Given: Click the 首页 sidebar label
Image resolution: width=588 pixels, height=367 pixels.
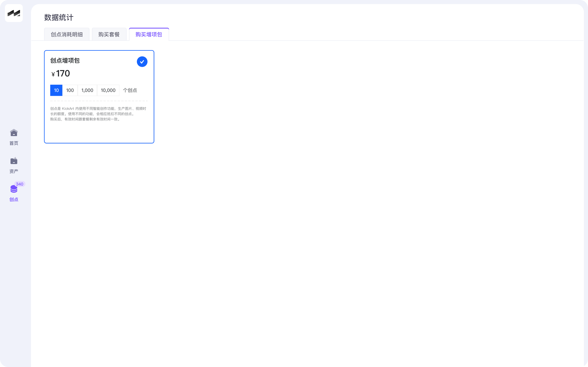Looking at the screenshot, I should click(x=14, y=143).
